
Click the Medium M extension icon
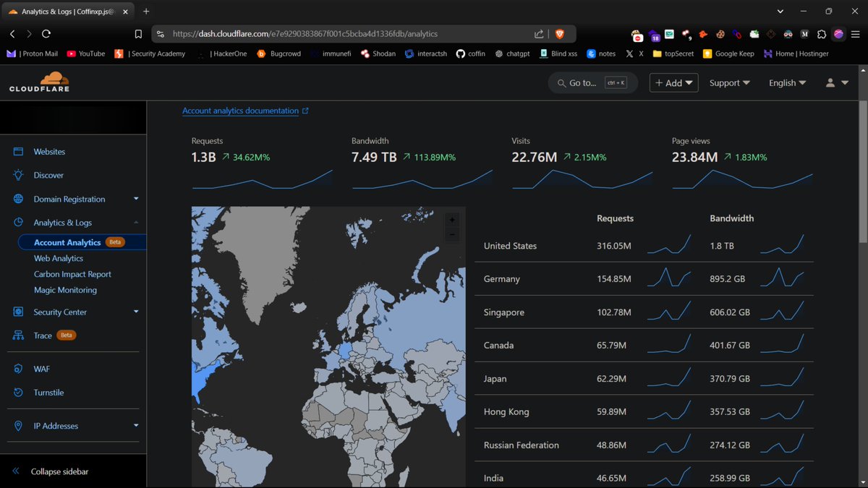[x=805, y=34]
